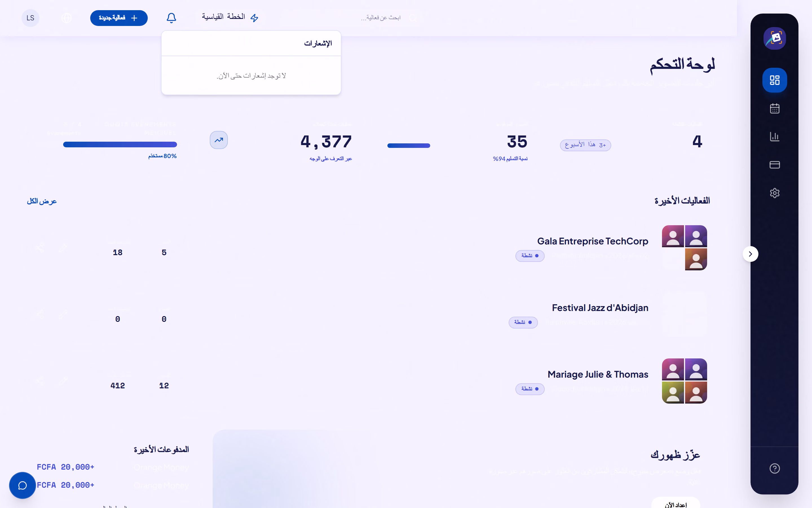Click the عبر التعرف على الوجه label
This screenshot has height=508, width=812.
tap(330, 159)
